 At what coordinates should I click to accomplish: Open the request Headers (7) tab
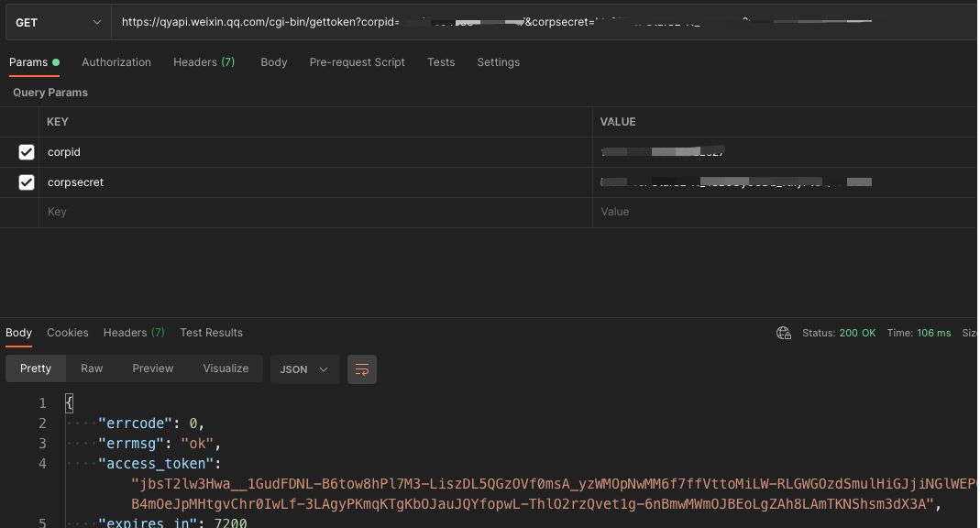[204, 62]
